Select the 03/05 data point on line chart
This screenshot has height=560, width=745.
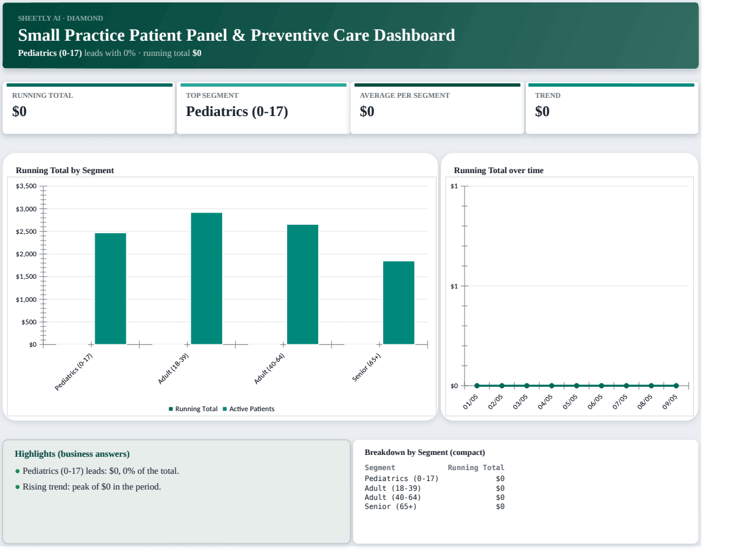(526, 386)
